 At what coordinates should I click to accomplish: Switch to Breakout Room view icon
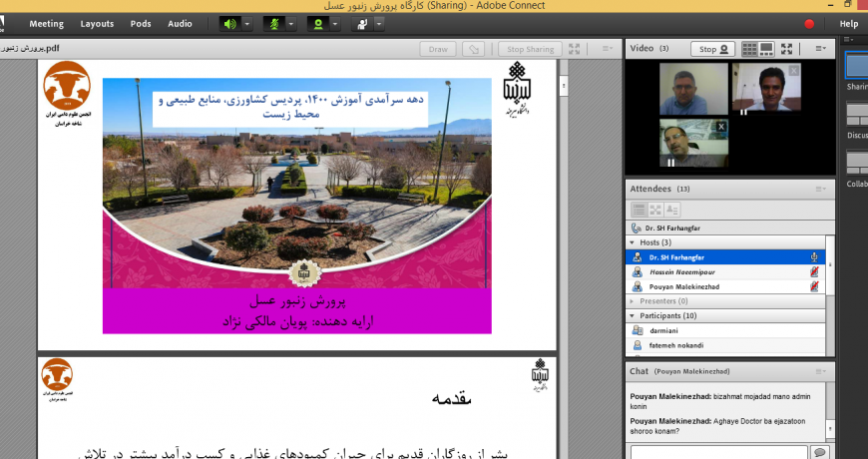tap(655, 210)
